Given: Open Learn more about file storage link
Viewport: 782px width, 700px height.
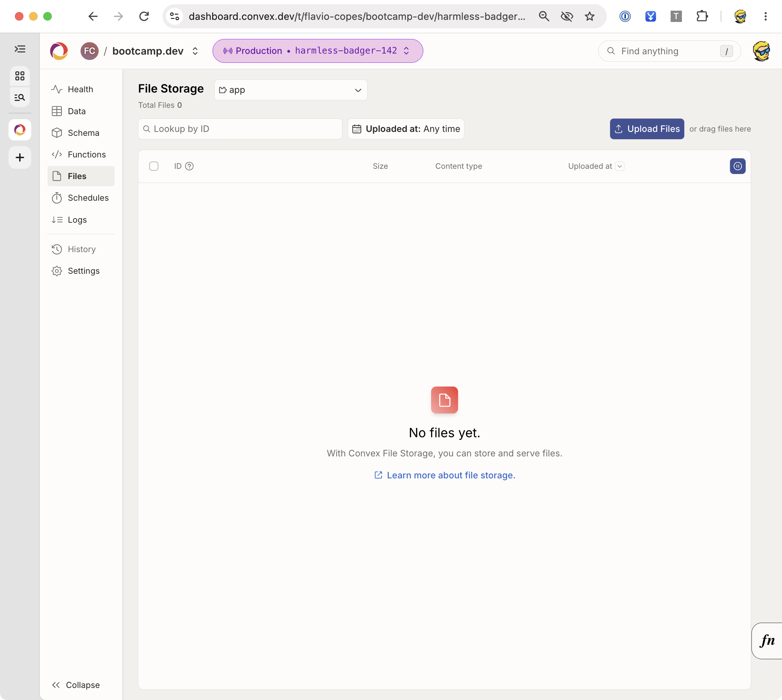Looking at the screenshot, I should tap(445, 475).
